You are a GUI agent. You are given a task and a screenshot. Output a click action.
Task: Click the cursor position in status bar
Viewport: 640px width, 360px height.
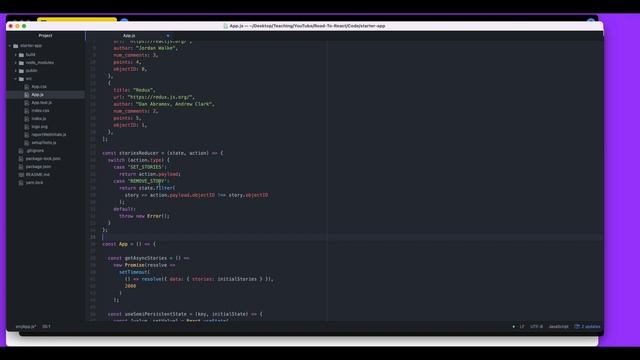pyautogui.click(x=46, y=327)
